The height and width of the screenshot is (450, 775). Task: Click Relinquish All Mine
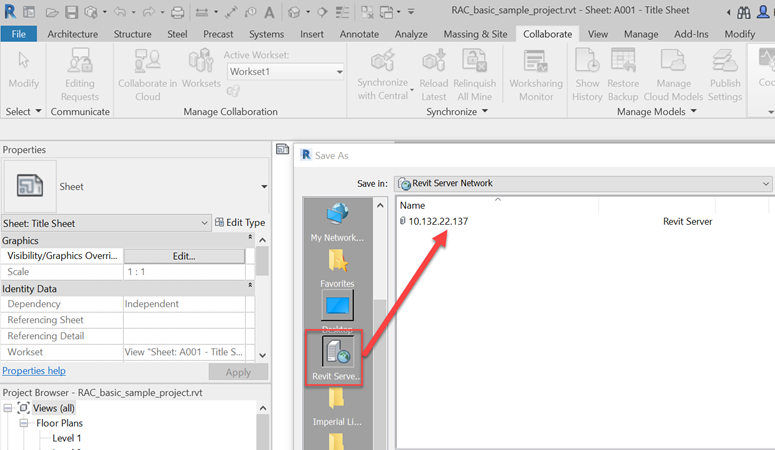point(474,74)
